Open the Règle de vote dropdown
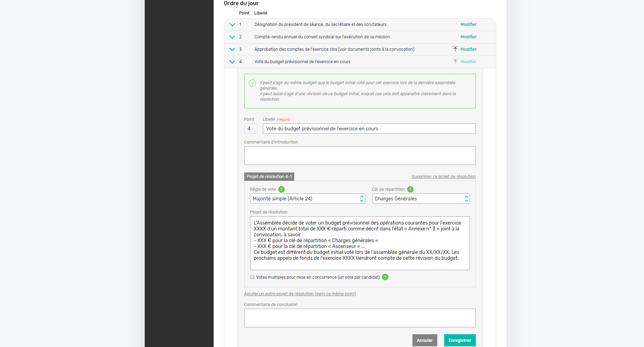Image resolution: width=644 pixels, height=347 pixels. [307, 199]
